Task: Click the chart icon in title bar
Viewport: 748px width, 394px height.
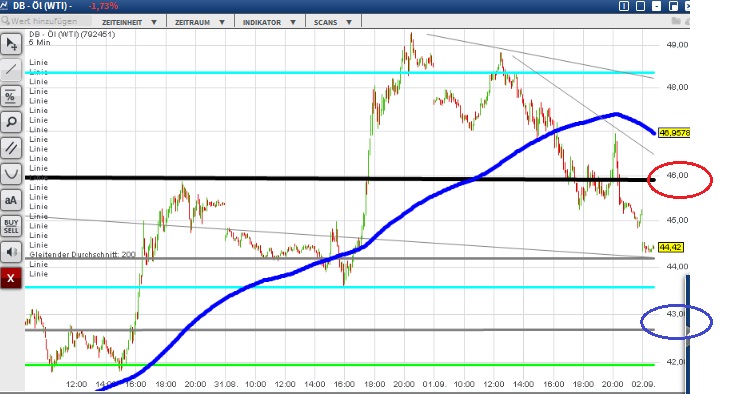Action: 4,6
